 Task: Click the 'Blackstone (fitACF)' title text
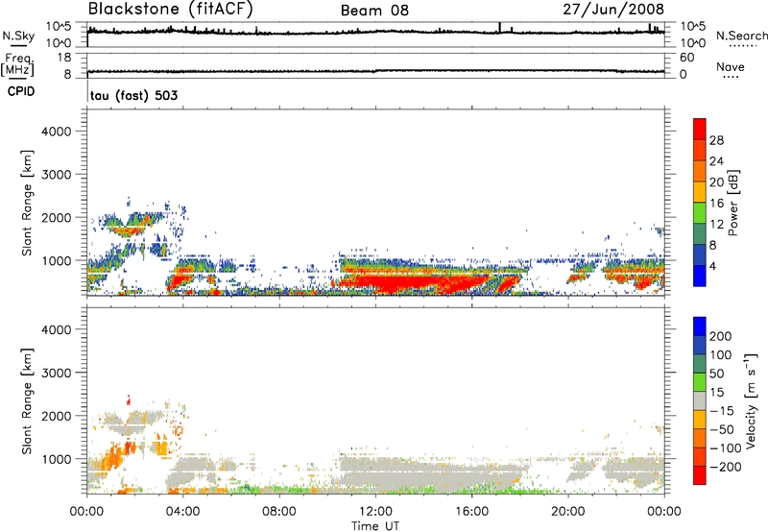click(170, 10)
